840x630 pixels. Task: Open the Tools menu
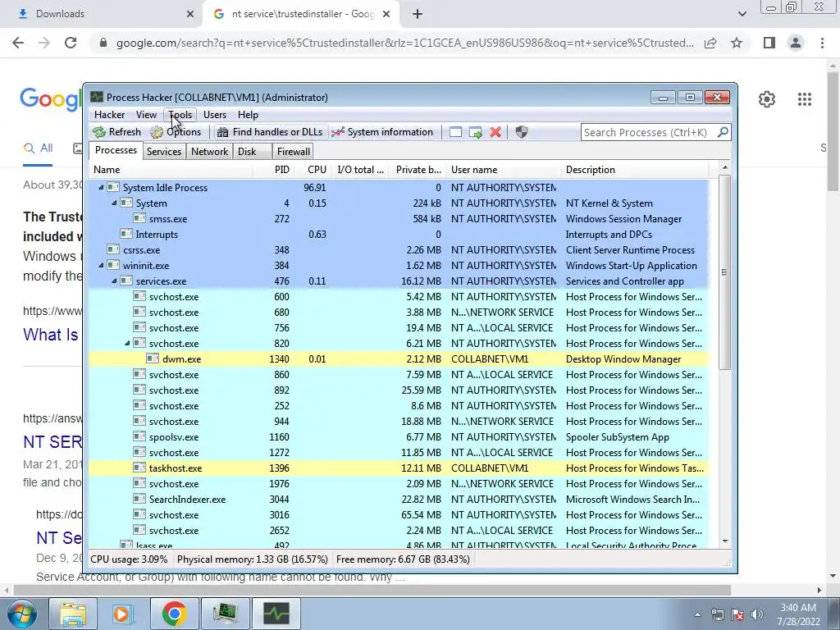[x=180, y=115]
